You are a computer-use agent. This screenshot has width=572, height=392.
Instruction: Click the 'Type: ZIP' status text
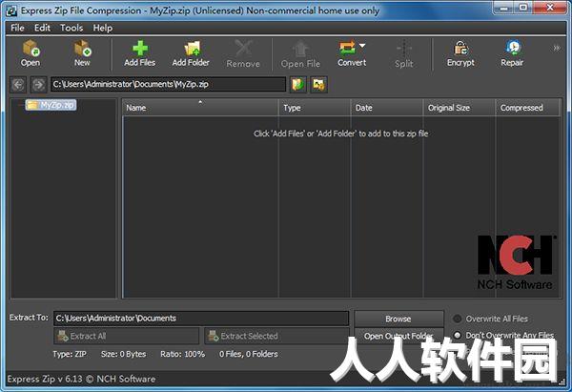pos(70,354)
